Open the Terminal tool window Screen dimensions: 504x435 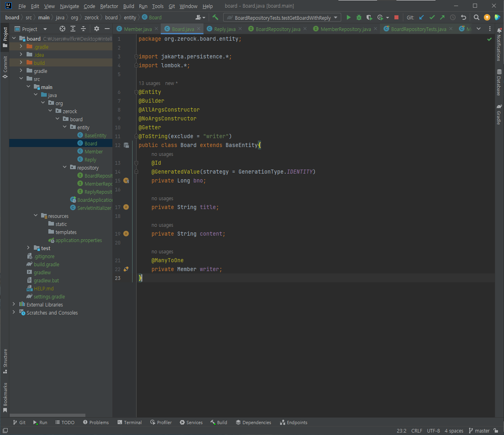coord(130,423)
